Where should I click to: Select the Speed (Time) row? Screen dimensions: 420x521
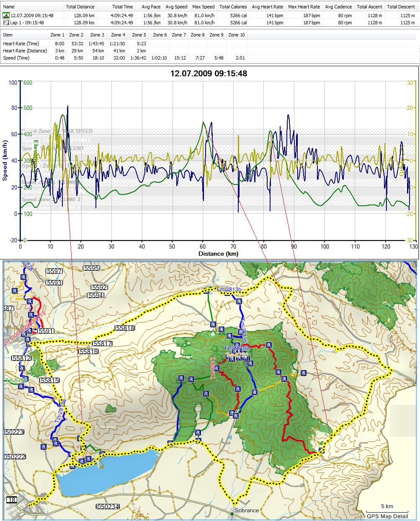pyautogui.click(x=16, y=58)
